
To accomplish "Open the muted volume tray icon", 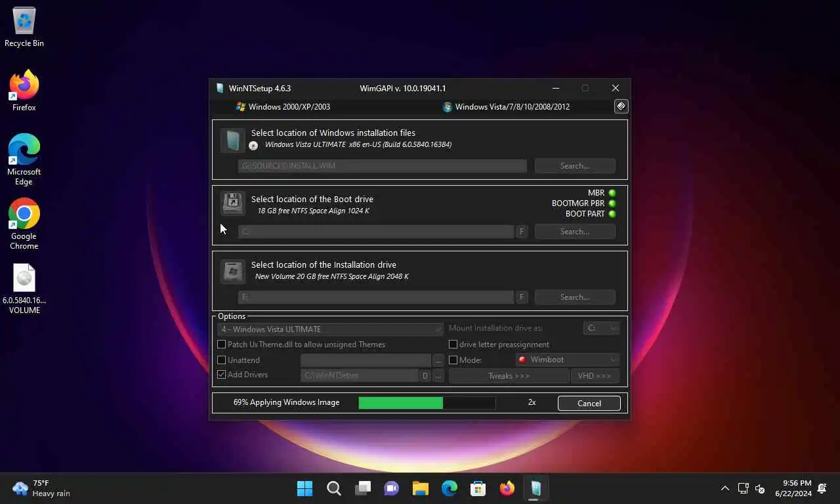I will 761,488.
